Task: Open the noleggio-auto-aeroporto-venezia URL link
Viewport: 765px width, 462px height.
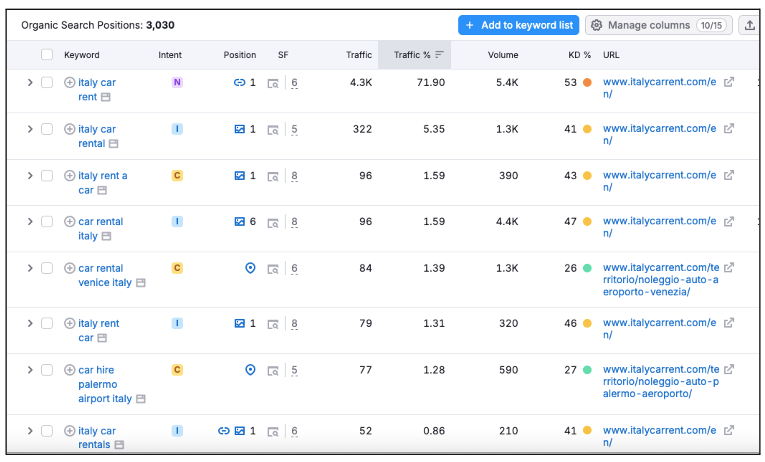Action: click(660, 280)
